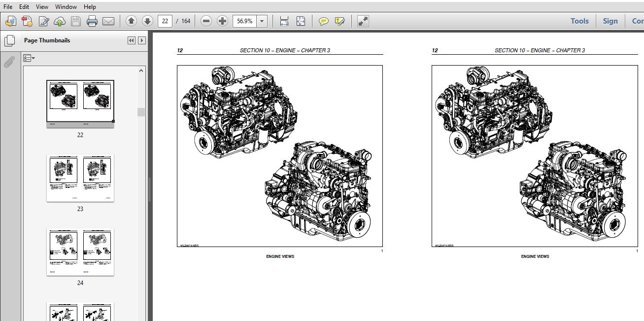Click the Print icon

(x=92, y=21)
